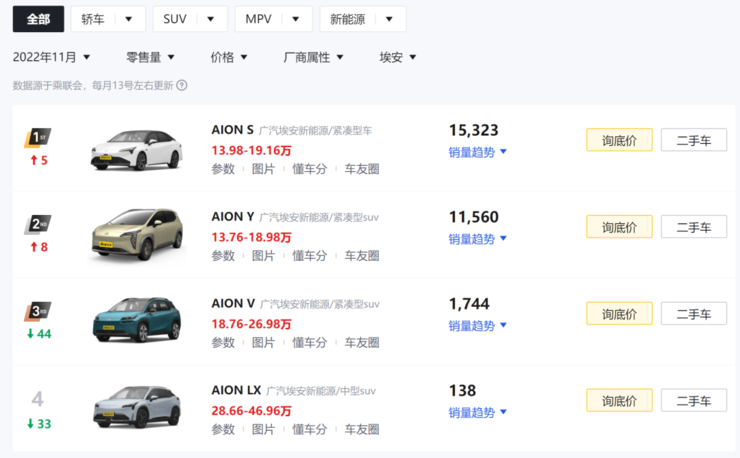Expand the 新能源 filter dropdown
Image resolution: width=740 pixels, height=458 pixels.
click(362, 19)
